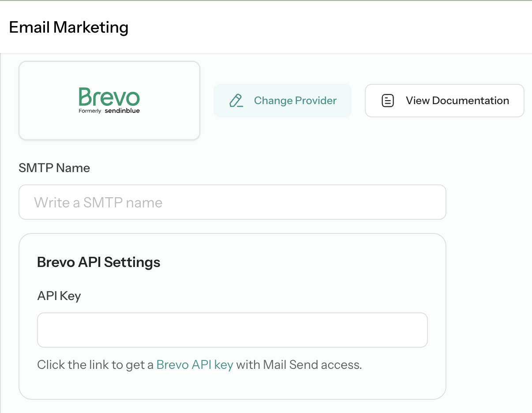The height and width of the screenshot is (413, 532).
Task: Click the Brevo provider logo card
Action: 109,101
